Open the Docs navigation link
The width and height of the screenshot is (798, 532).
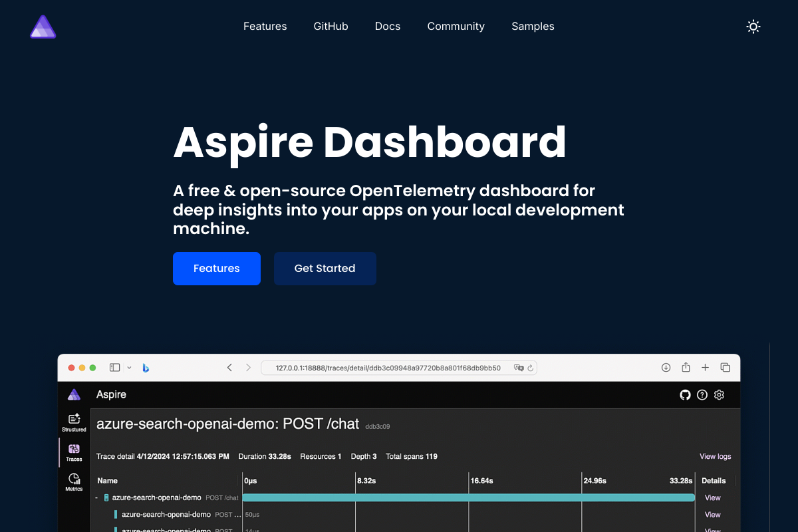tap(388, 27)
